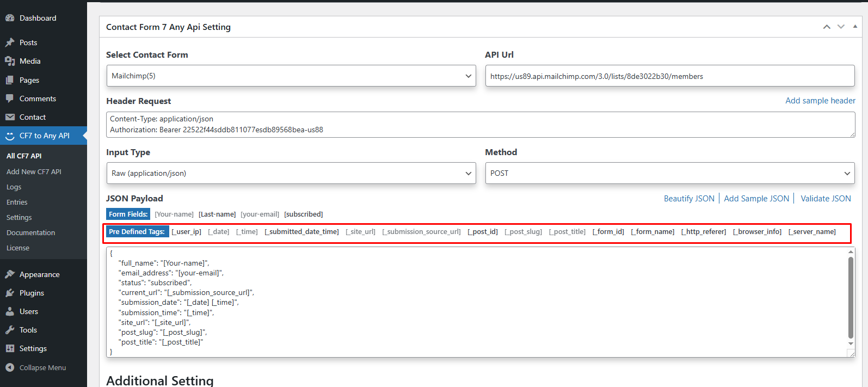The width and height of the screenshot is (868, 387).
Task: Click the Add sample header link
Action: (820, 101)
